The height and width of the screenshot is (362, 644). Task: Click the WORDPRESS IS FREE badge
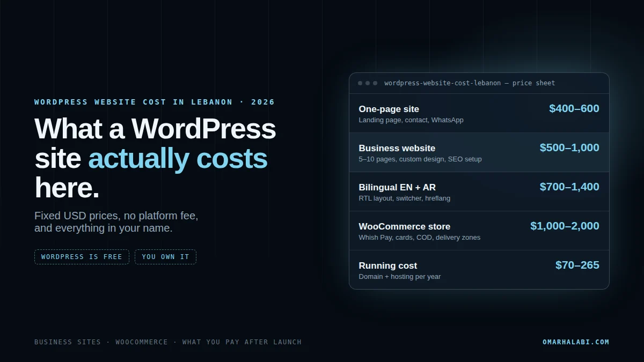82,257
